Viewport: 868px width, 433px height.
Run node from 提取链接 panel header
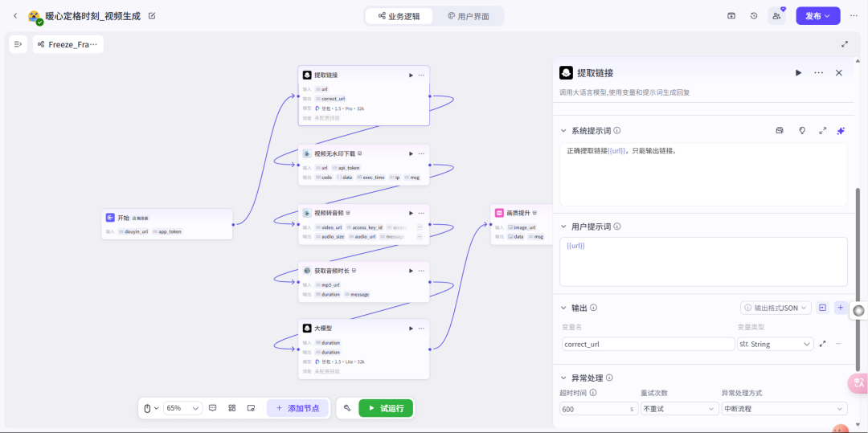point(798,73)
